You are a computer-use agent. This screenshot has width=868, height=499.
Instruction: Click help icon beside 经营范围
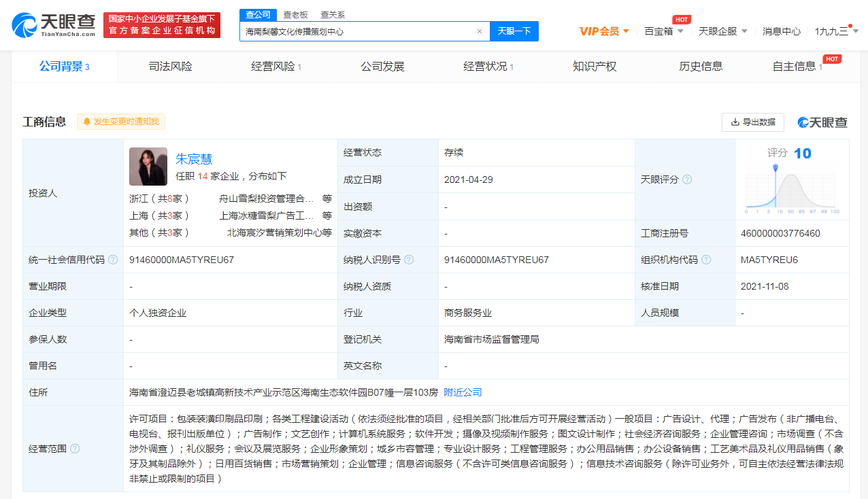point(75,449)
